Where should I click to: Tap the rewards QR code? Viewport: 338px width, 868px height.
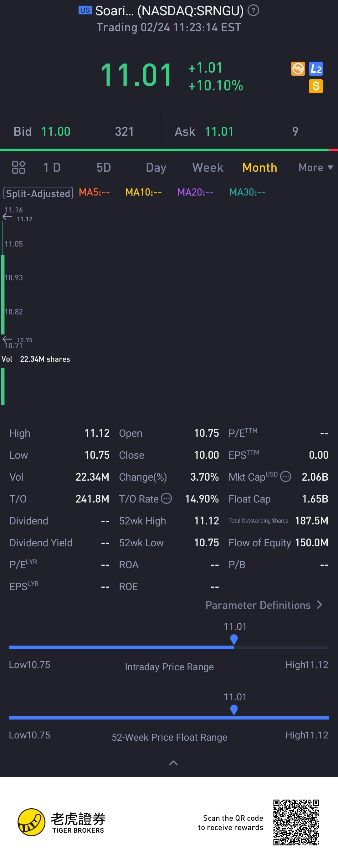[x=296, y=823]
